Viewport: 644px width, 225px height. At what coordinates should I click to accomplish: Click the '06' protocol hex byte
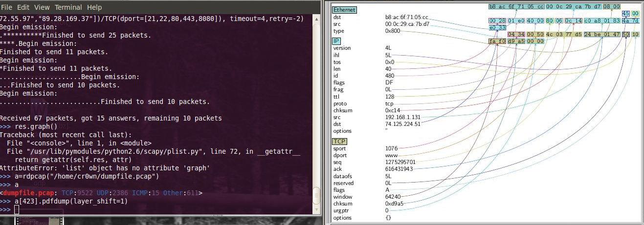(559, 21)
